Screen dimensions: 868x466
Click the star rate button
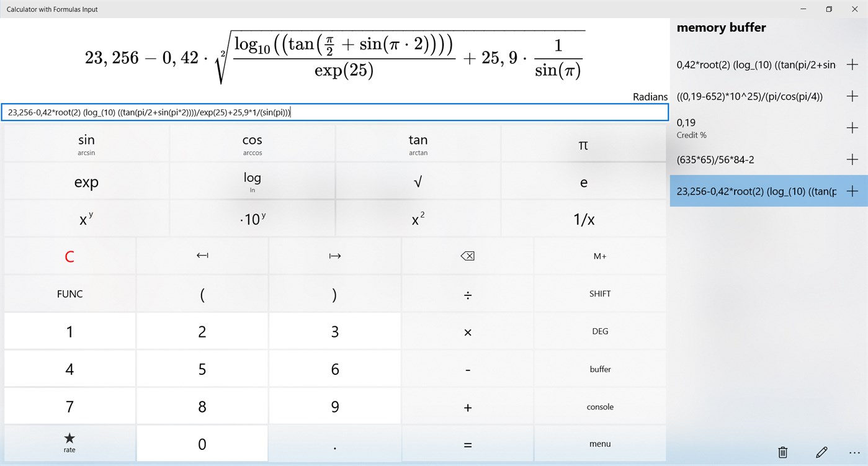click(69, 443)
